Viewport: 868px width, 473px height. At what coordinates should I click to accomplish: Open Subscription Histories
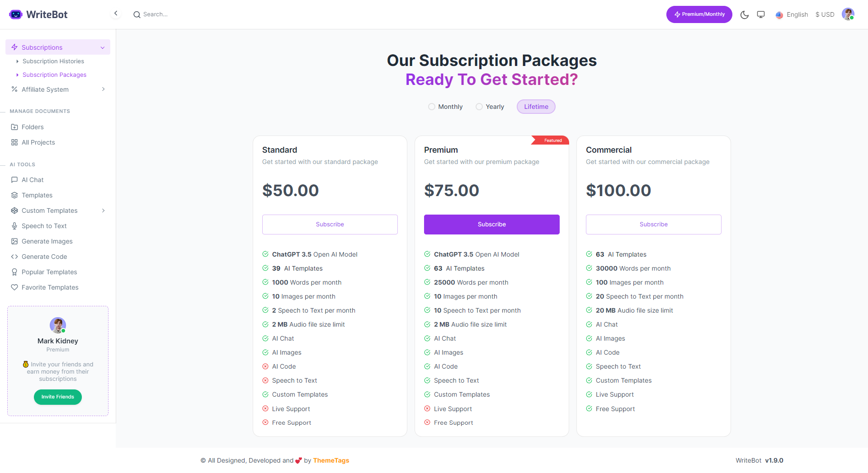(53, 61)
